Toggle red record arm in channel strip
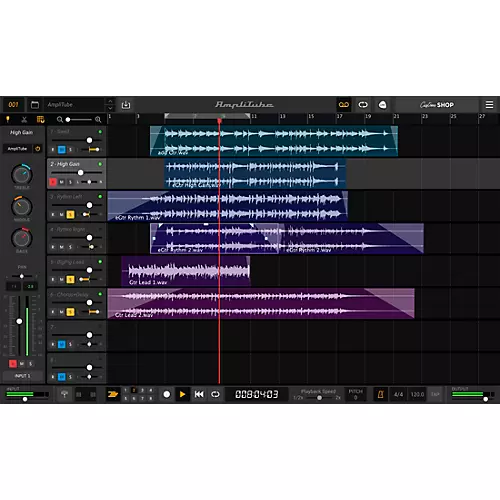The width and height of the screenshot is (500, 500). click(13, 364)
